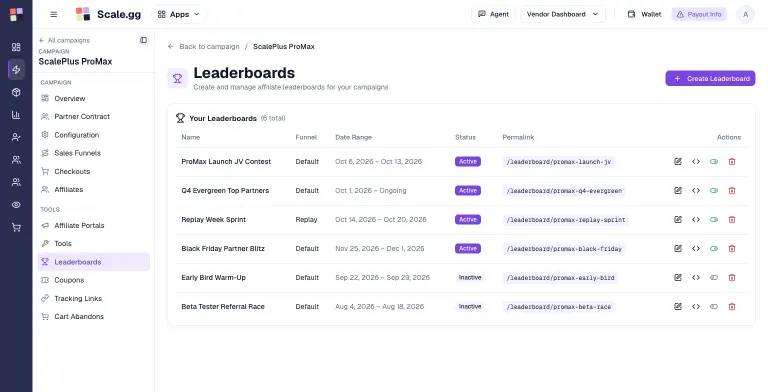Open Affiliate Portals tool
This screenshot has height=392, width=768.
(x=93, y=225)
